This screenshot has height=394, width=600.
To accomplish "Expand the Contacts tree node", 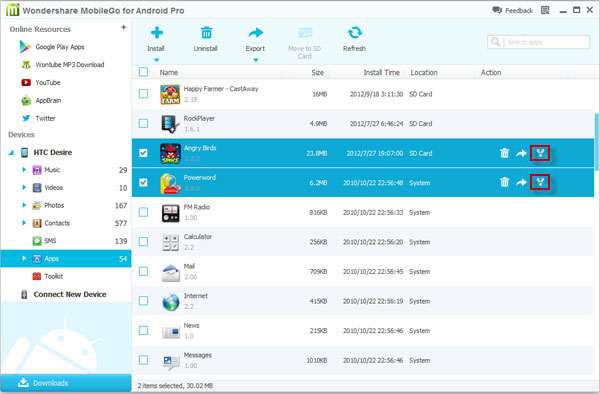I will (x=24, y=223).
